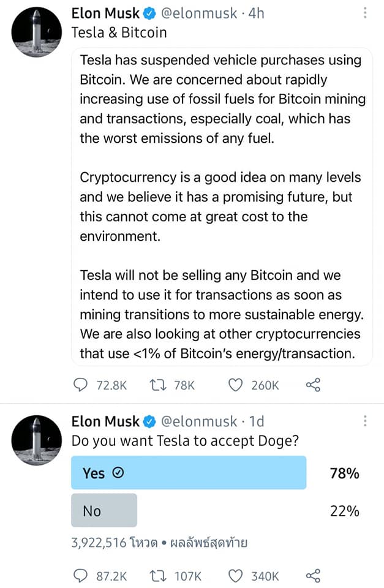
Task: Click the verified badge on the first tweet
Action: click(x=149, y=14)
